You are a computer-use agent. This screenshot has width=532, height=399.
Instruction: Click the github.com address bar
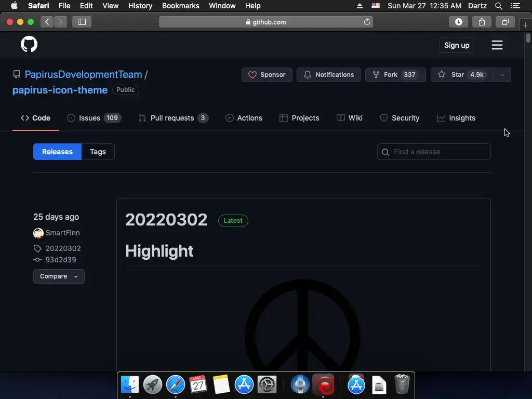click(x=265, y=22)
